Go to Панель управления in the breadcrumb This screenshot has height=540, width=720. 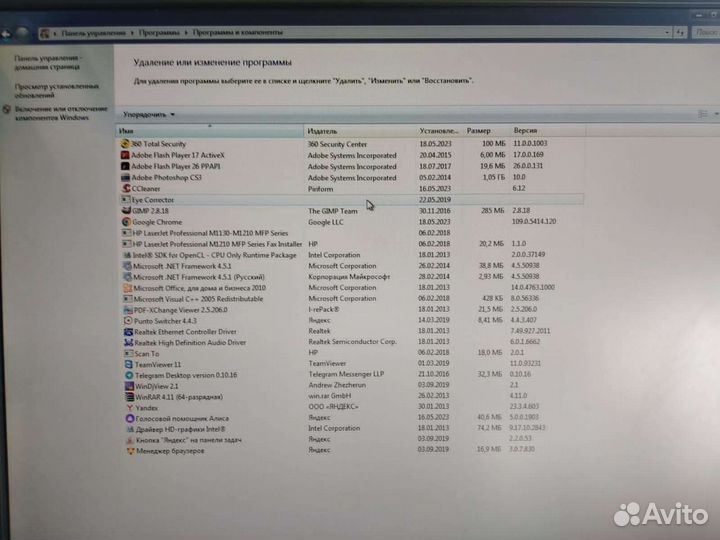[93, 33]
